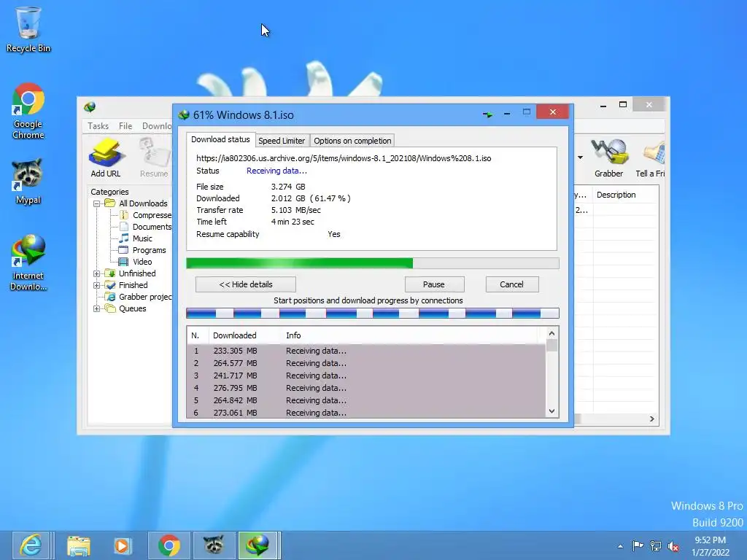The width and height of the screenshot is (747, 560).
Task: Click the Description column header
Action: pos(625,195)
